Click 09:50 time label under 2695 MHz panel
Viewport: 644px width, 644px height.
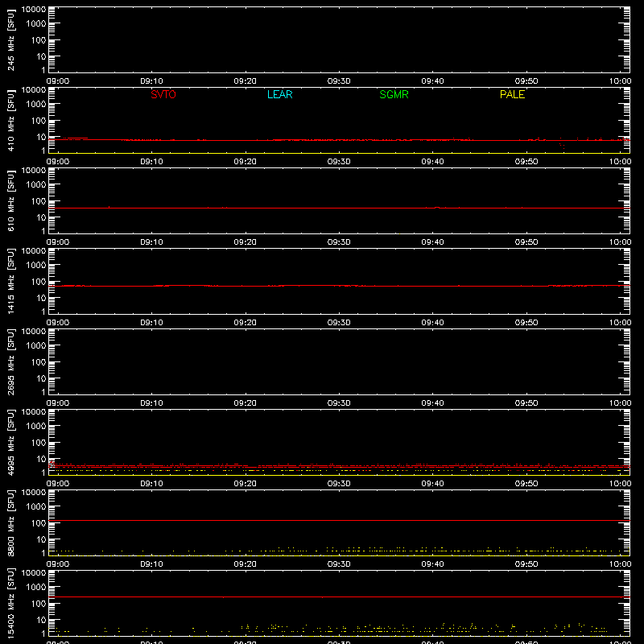click(526, 403)
